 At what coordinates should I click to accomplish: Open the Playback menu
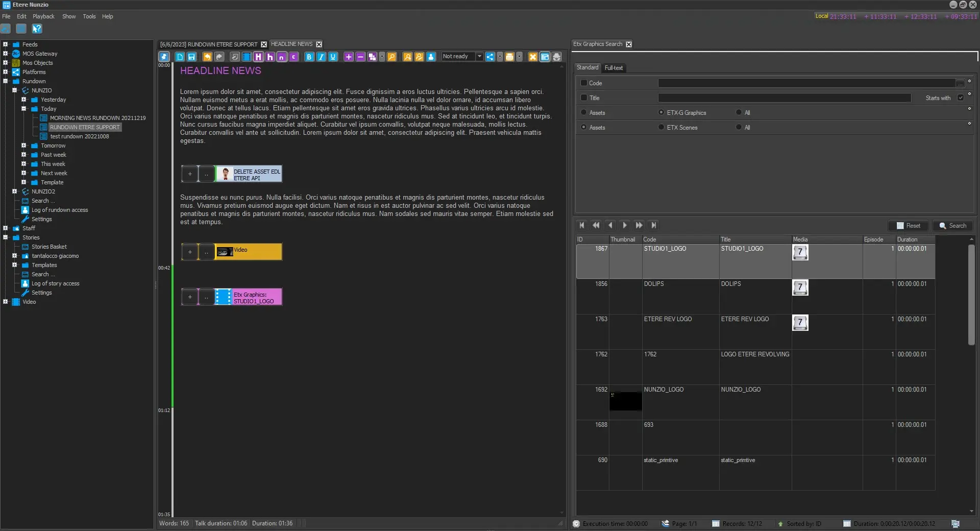click(x=43, y=16)
